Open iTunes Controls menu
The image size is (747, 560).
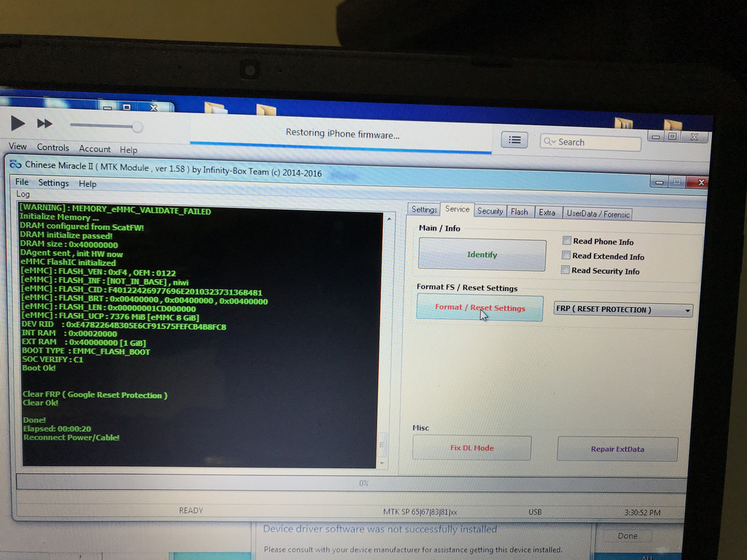[53, 148]
